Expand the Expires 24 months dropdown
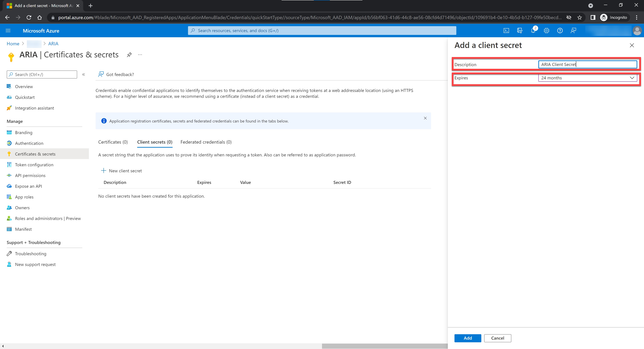Screen dimensions: 644x349 click(x=587, y=78)
